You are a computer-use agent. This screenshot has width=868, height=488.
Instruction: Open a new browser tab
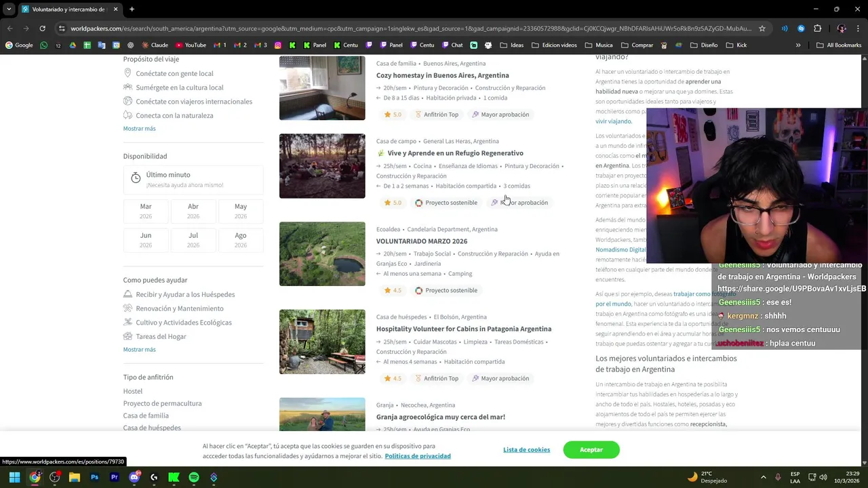point(132,9)
